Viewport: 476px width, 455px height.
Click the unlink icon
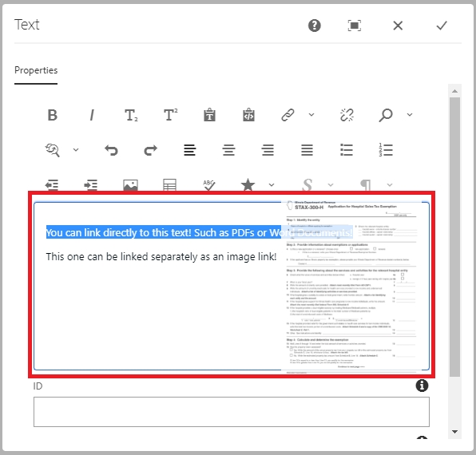click(347, 115)
